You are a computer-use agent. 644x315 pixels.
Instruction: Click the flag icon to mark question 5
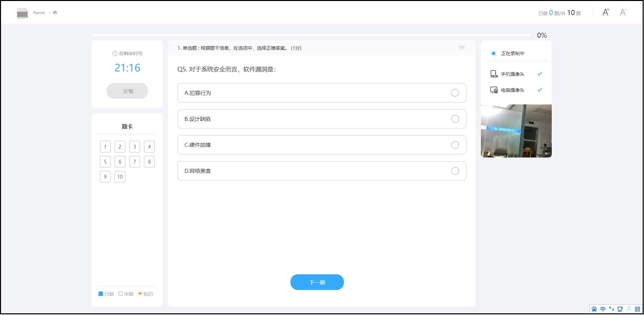(x=461, y=48)
